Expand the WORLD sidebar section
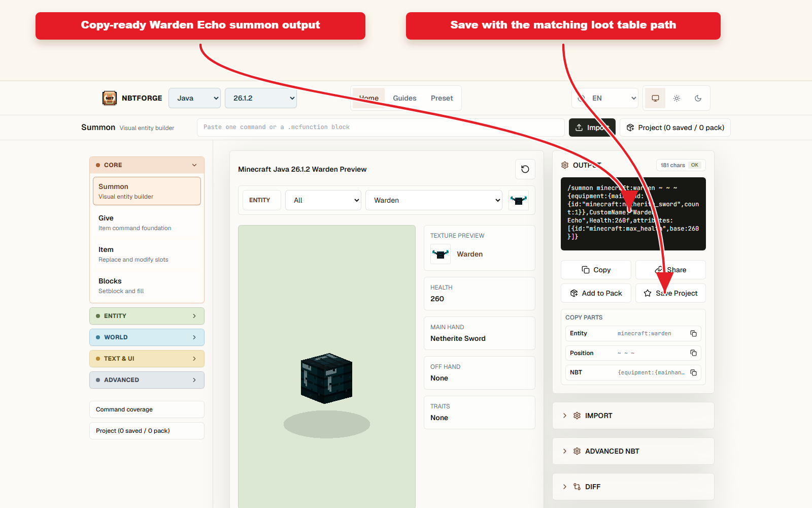This screenshot has height=508, width=812. (x=147, y=337)
